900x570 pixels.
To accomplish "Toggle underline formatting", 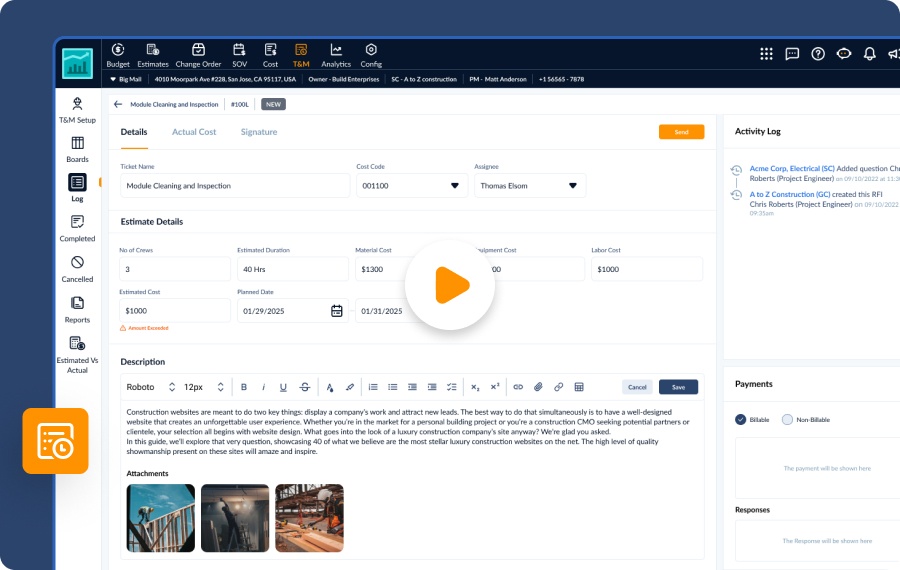I will [x=283, y=387].
